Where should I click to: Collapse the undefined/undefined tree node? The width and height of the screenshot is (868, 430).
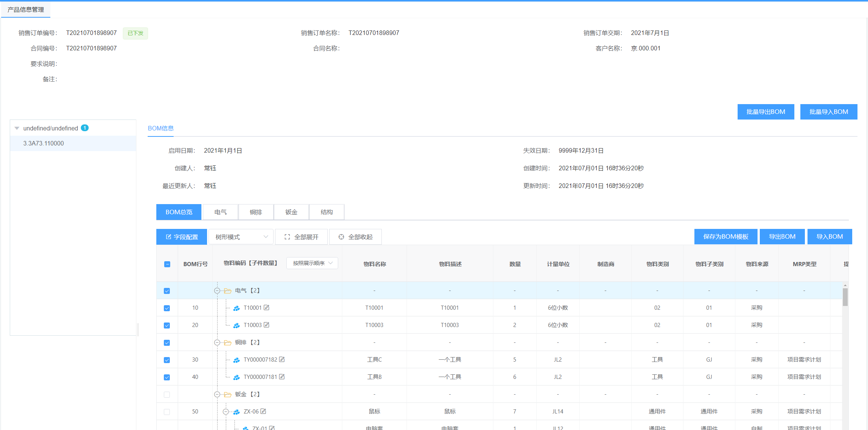[x=17, y=128]
